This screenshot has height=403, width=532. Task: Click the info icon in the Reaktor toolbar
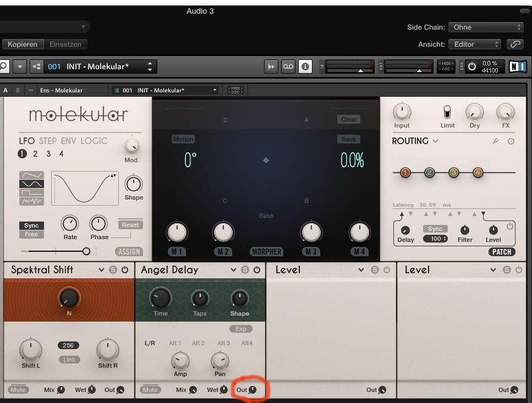(305, 67)
